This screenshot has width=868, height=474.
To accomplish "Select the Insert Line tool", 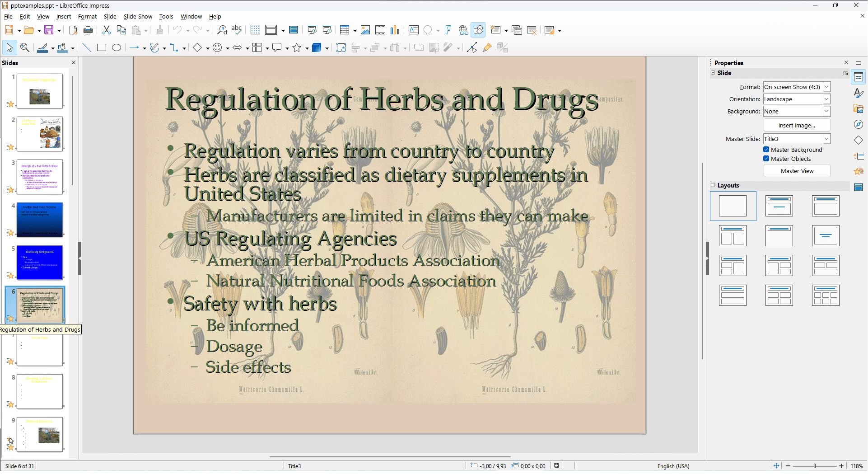I will click(x=87, y=47).
